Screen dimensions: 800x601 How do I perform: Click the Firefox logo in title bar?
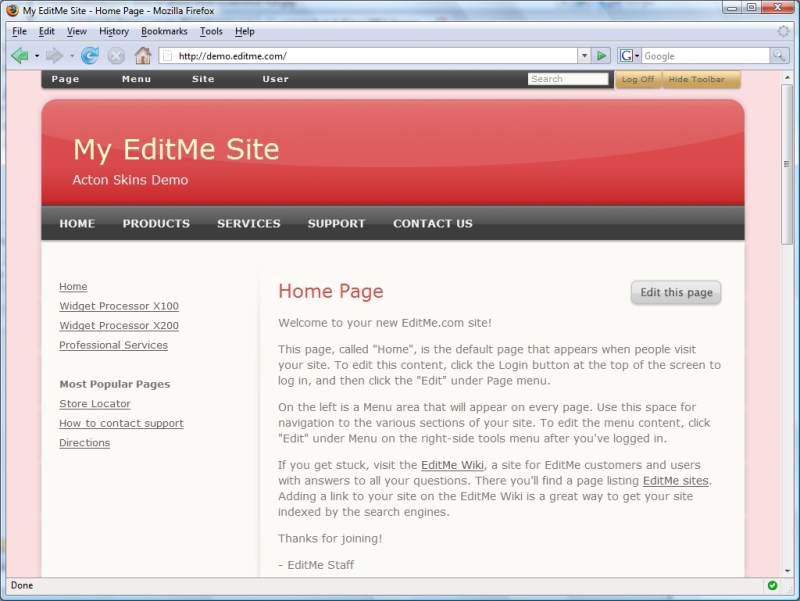click(x=12, y=10)
